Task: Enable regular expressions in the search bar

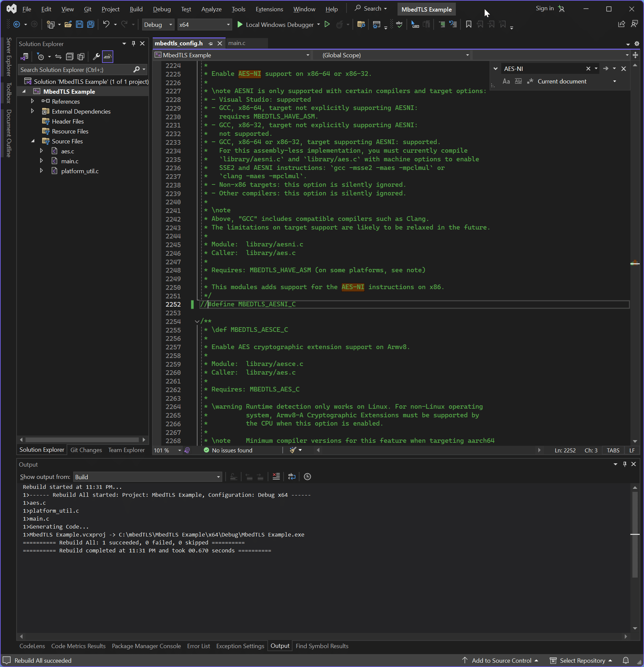Action: coord(530,81)
